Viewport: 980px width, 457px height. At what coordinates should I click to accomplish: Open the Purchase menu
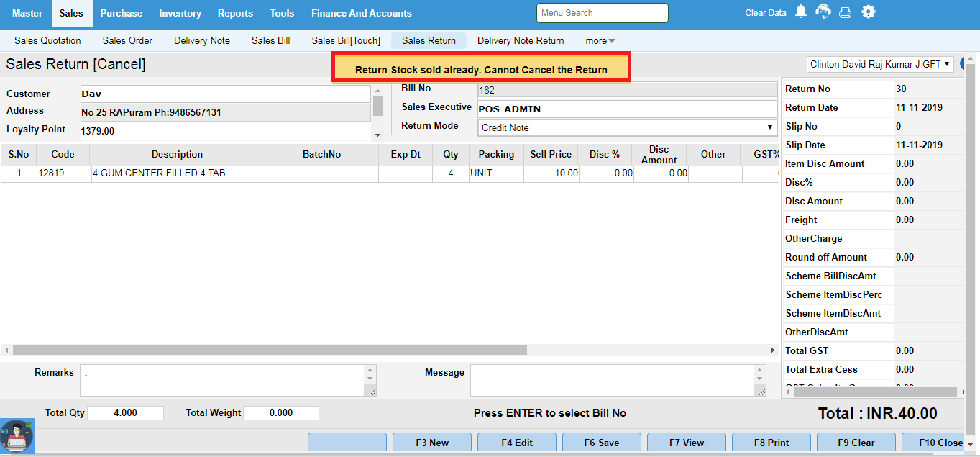click(122, 13)
